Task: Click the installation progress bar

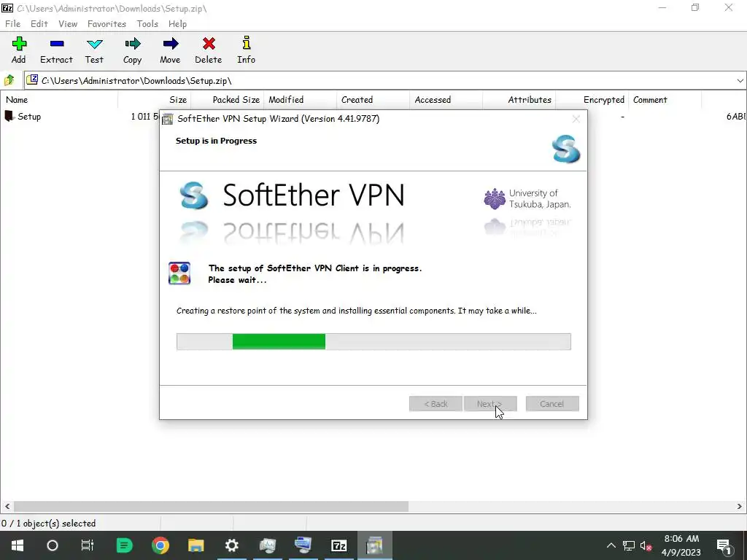Action: pos(373,341)
